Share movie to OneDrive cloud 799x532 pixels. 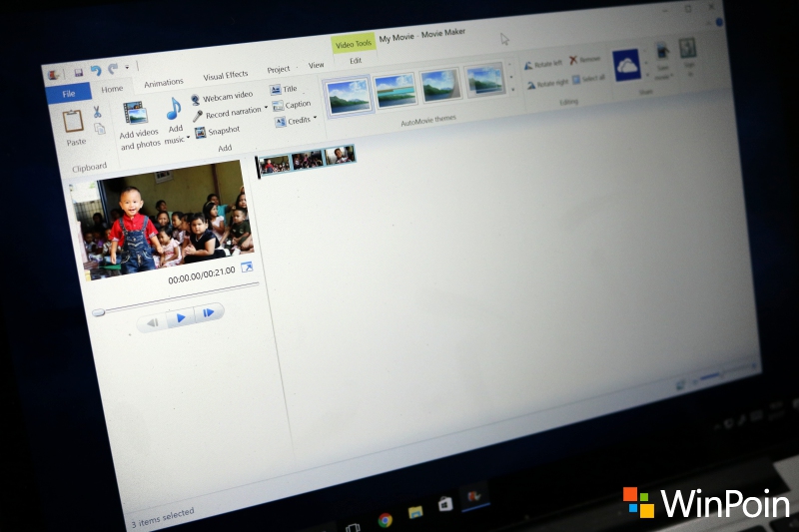(627, 65)
